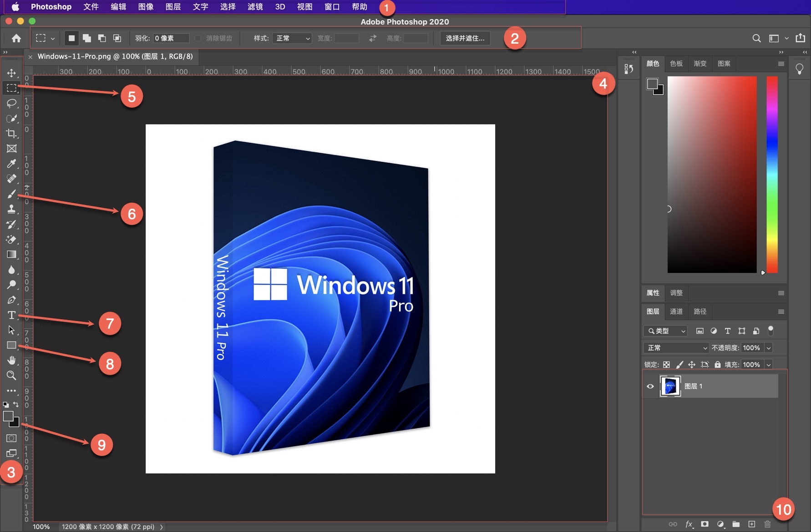The width and height of the screenshot is (811, 532).
Task: Open the status bar info arrow
Action: click(162, 527)
